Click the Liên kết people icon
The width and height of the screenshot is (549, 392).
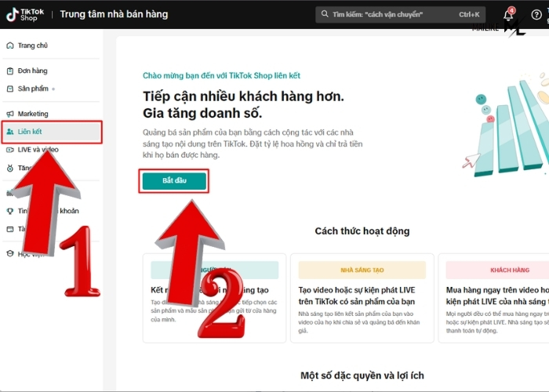coord(10,132)
